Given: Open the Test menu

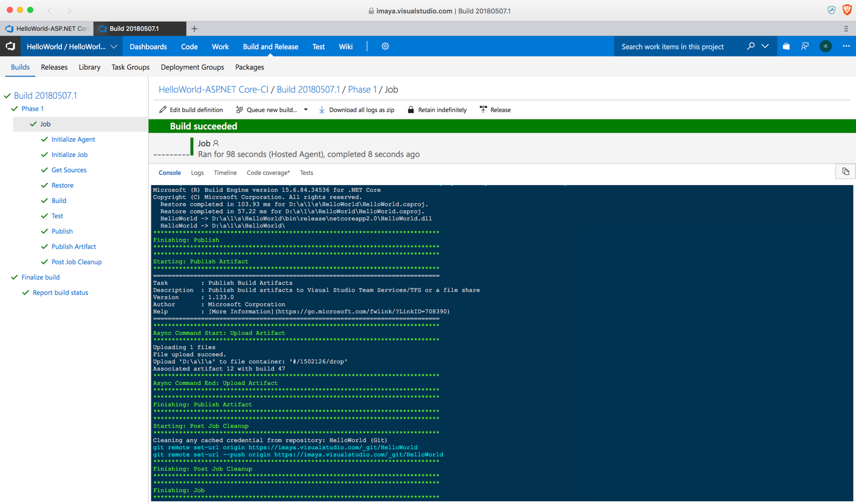Looking at the screenshot, I should pyautogui.click(x=318, y=46).
